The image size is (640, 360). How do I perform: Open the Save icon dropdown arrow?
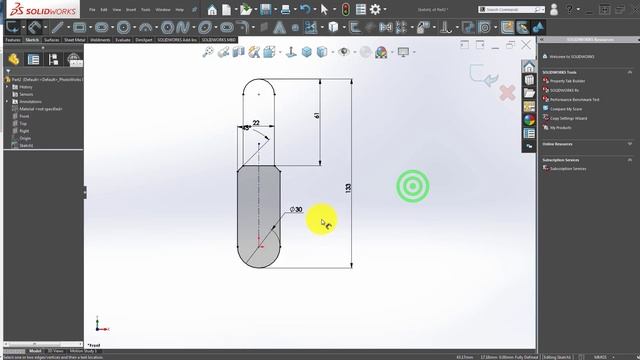(x=276, y=9)
